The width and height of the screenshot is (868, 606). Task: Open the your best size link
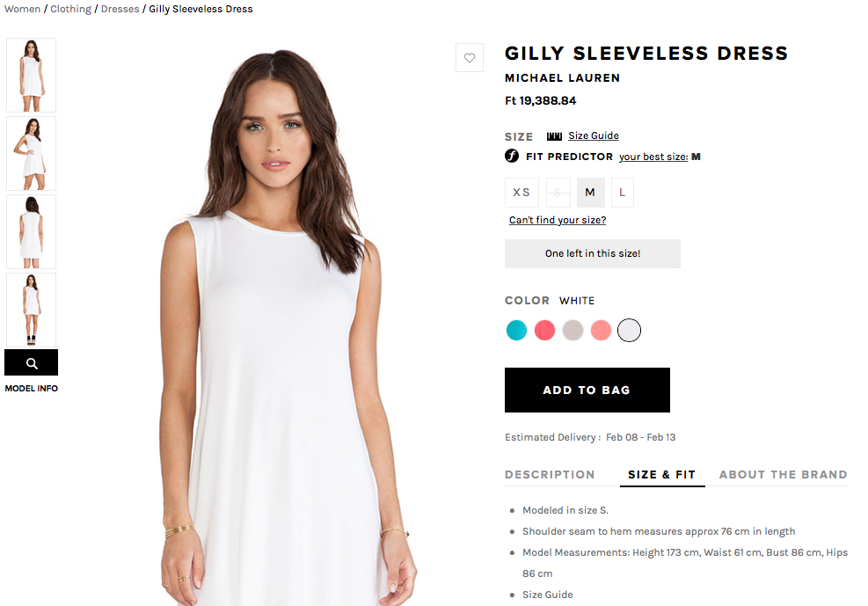point(653,157)
